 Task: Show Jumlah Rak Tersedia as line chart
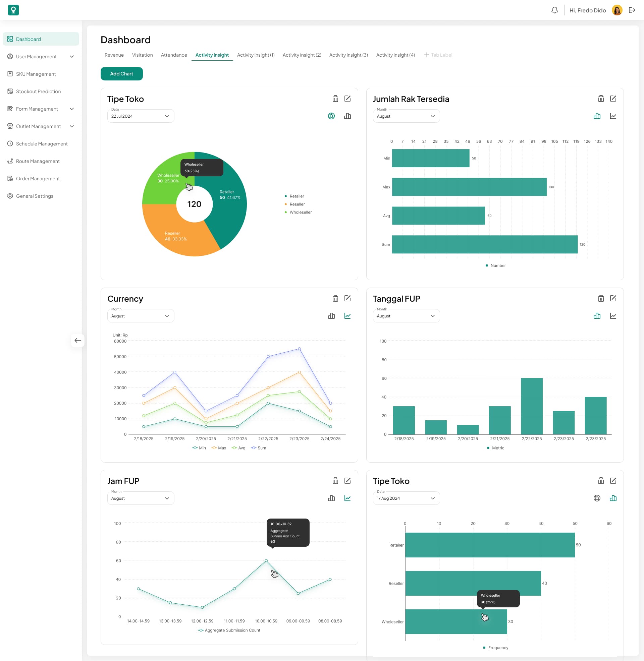pyautogui.click(x=613, y=116)
